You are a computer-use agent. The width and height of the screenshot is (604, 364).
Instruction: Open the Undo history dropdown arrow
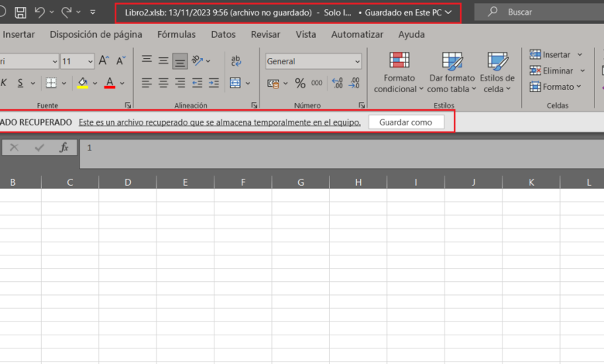click(x=52, y=12)
